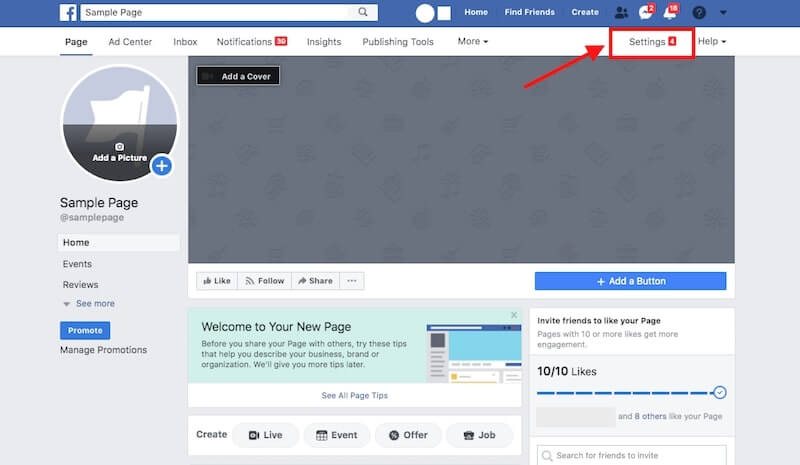Image resolution: width=800 pixels, height=465 pixels.
Task: Expand the More dropdown menu
Action: tap(473, 42)
